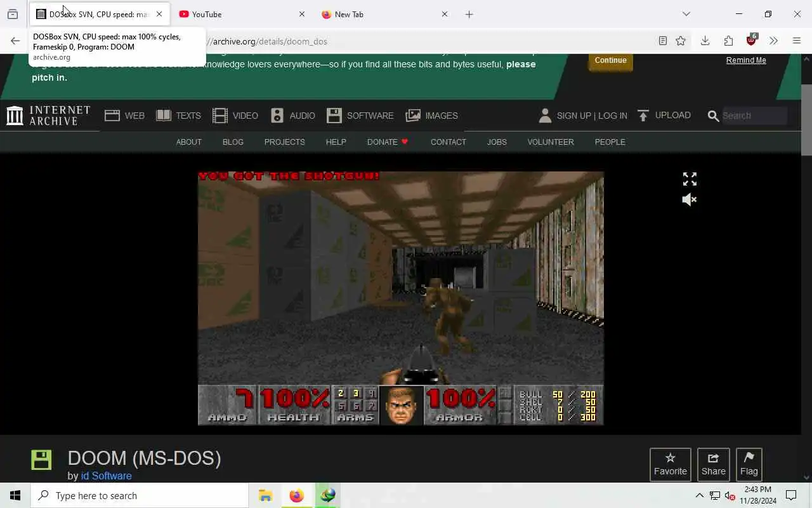Focus the Internet Archive search field
The height and width of the screenshot is (508, 812).
(754, 116)
